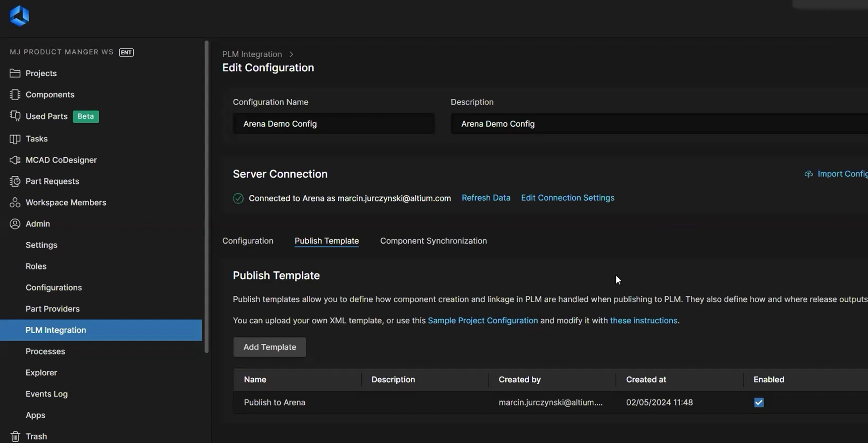868x443 pixels.
Task: Collapse the Admin section
Action: pos(38,224)
